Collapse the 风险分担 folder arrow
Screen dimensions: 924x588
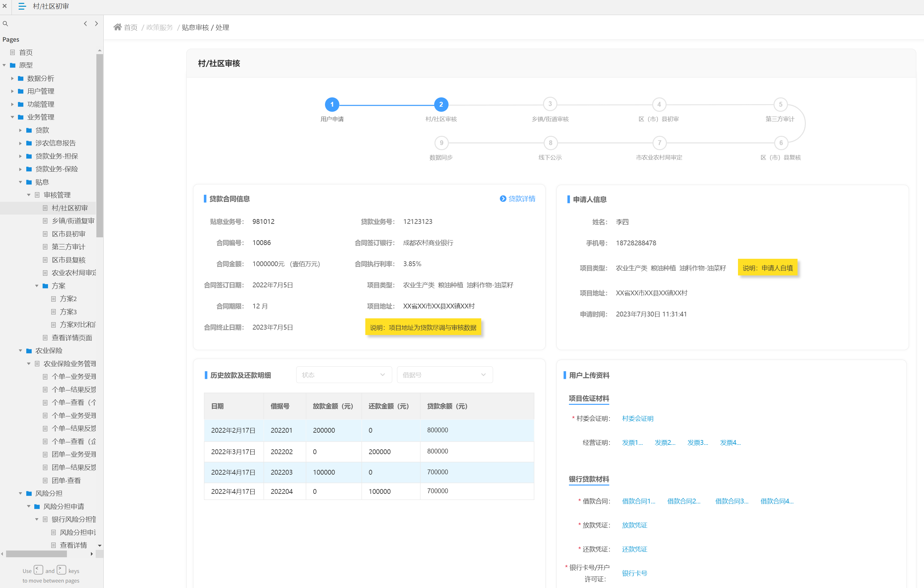20,494
